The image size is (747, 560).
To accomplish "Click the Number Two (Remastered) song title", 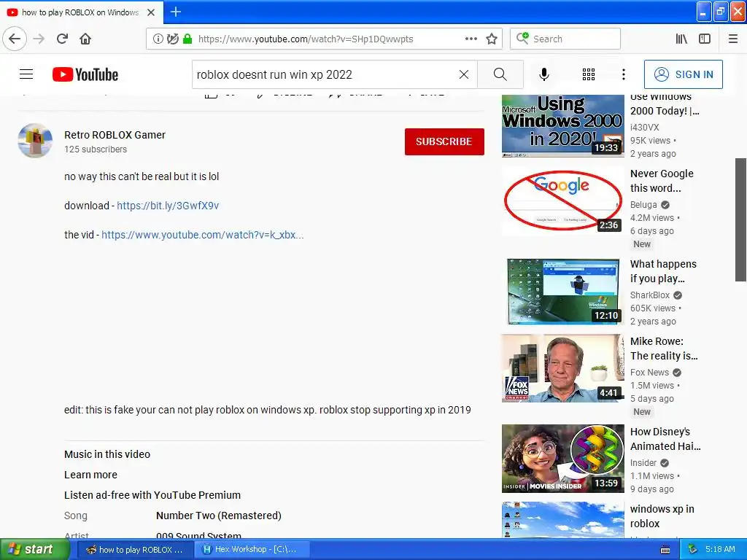I will tap(219, 516).
